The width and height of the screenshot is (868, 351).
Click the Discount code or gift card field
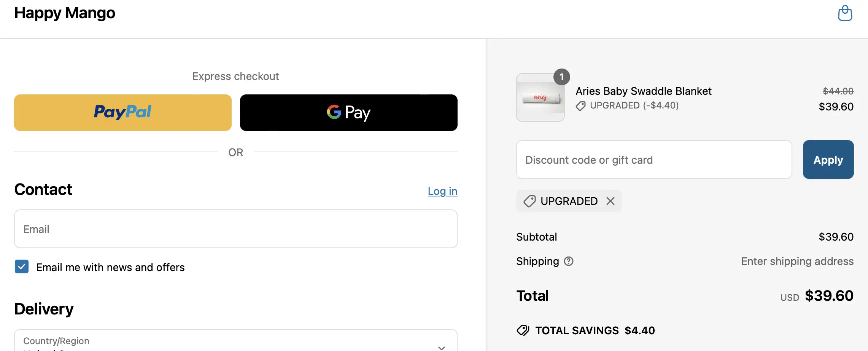pyautogui.click(x=654, y=160)
